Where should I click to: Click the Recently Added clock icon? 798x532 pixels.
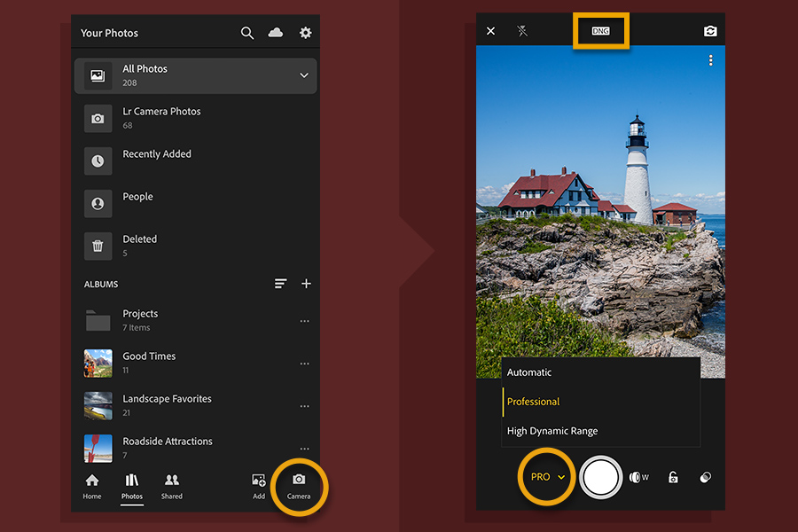98,160
